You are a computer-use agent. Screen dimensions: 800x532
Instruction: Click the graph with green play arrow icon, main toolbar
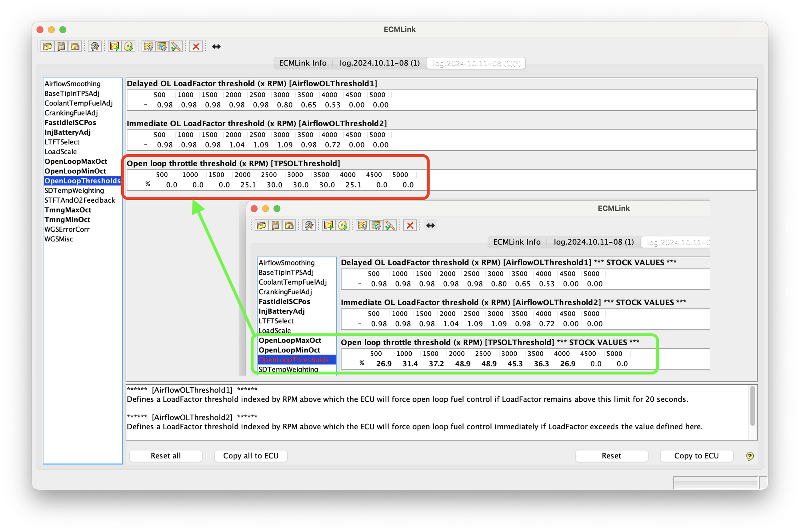tap(115, 46)
